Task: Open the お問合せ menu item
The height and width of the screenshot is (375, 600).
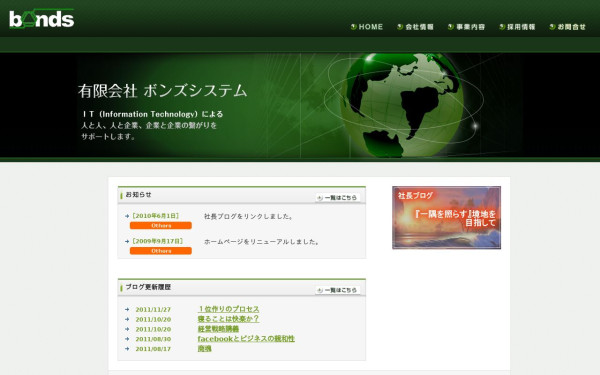Action: pyautogui.click(x=571, y=27)
